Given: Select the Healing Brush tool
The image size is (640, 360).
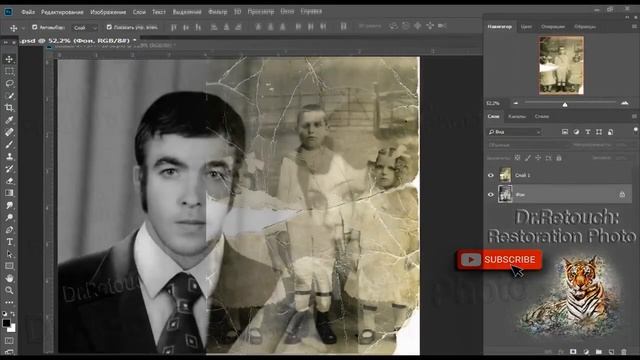Looking at the screenshot, I should coord(9,132).
